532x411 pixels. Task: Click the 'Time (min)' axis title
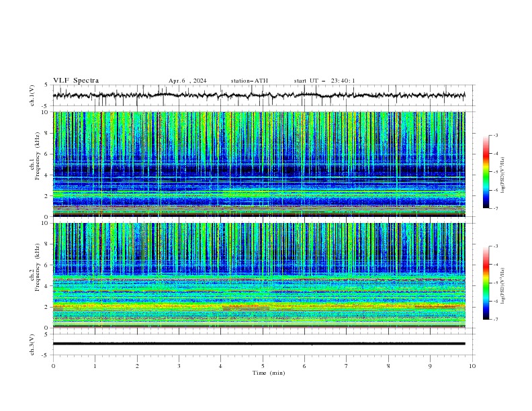click(x=269, y=373)
